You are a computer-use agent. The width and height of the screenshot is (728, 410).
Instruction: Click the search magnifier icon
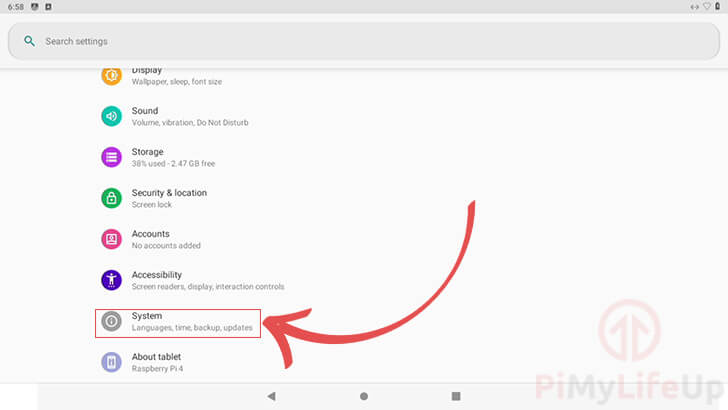pos(29,41)
